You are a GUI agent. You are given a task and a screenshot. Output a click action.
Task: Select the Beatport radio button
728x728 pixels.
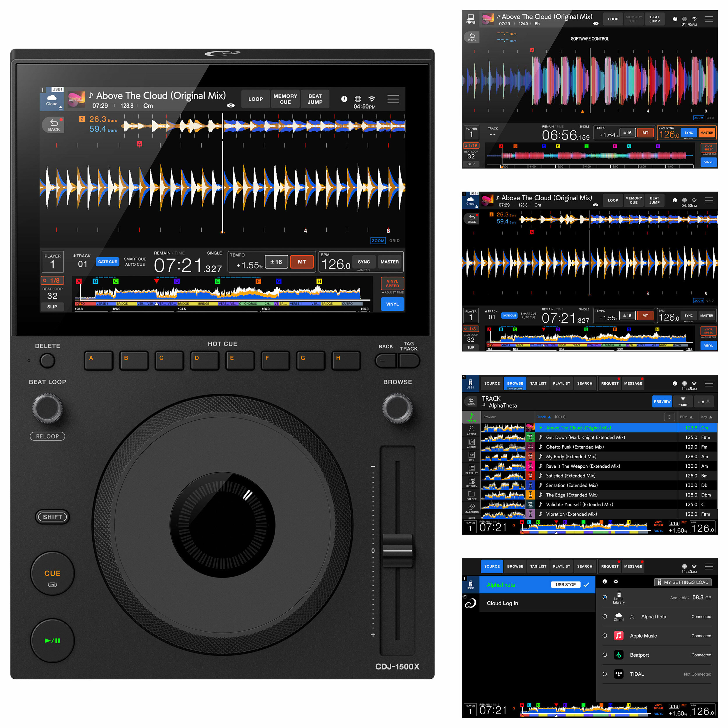(605, 655)
